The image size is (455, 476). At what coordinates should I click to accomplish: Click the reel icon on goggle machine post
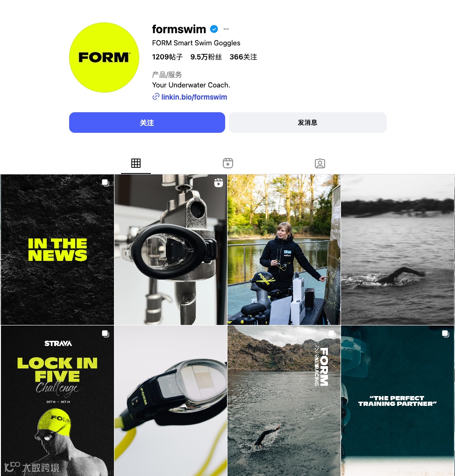pos(219,183)
